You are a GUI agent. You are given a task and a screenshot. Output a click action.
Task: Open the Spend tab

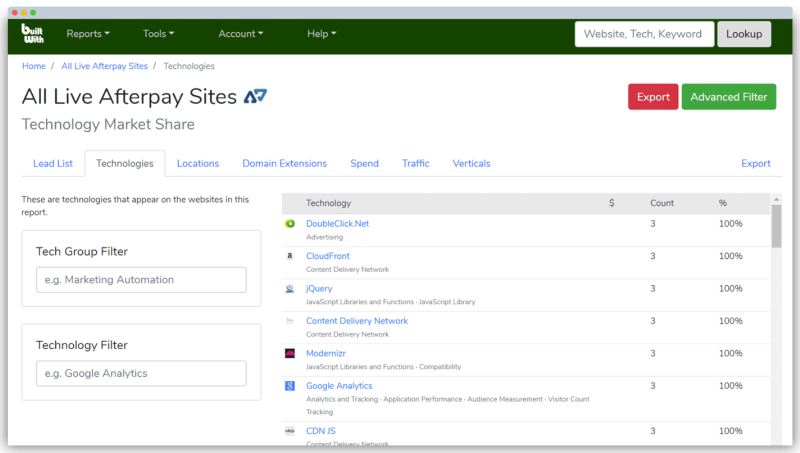[x=364, y=163]
